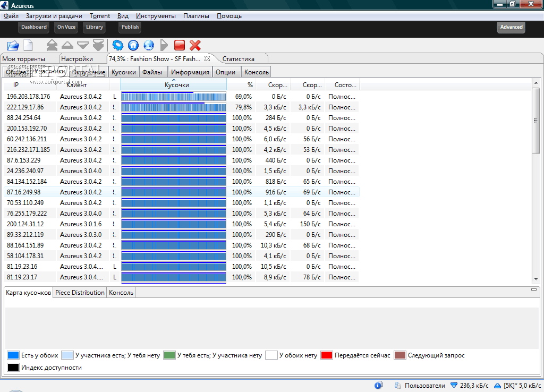Click pieces bar for peer 196.203.178.176
Viewport: 544px width, 392px height.
coord(174,97)
